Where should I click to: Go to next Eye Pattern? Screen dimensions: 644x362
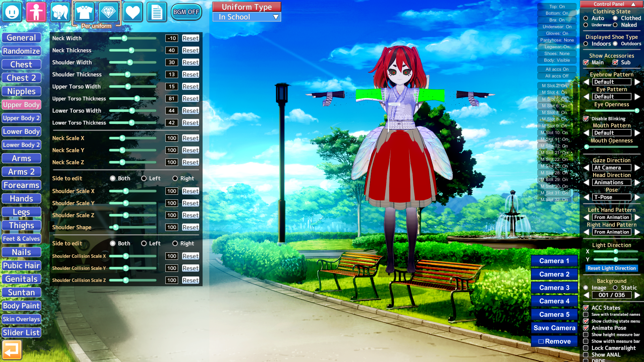(x=637, y=97)
